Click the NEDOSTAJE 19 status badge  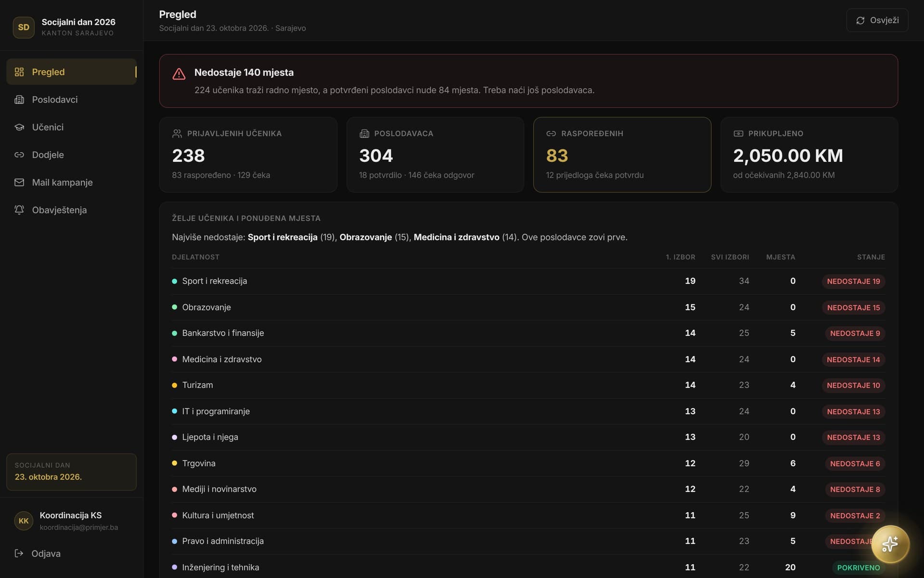[853, 281]
